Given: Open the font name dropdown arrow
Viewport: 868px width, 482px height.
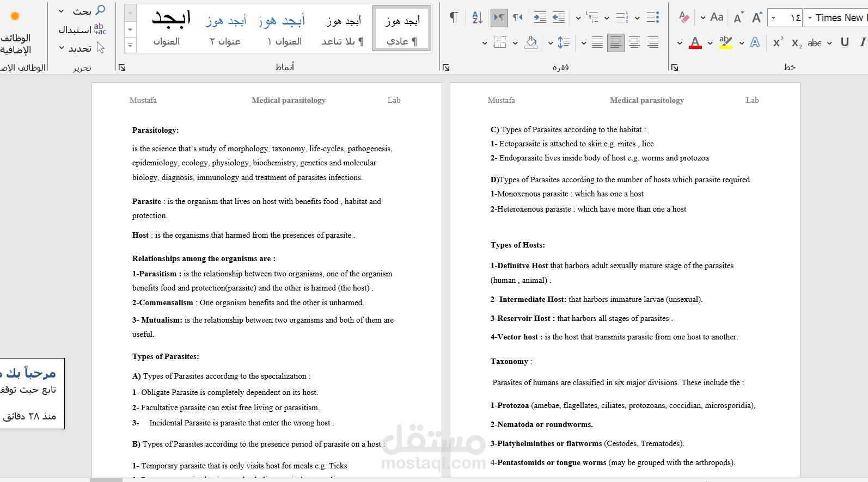Looking at the screenshot, I should click(810, 18).
